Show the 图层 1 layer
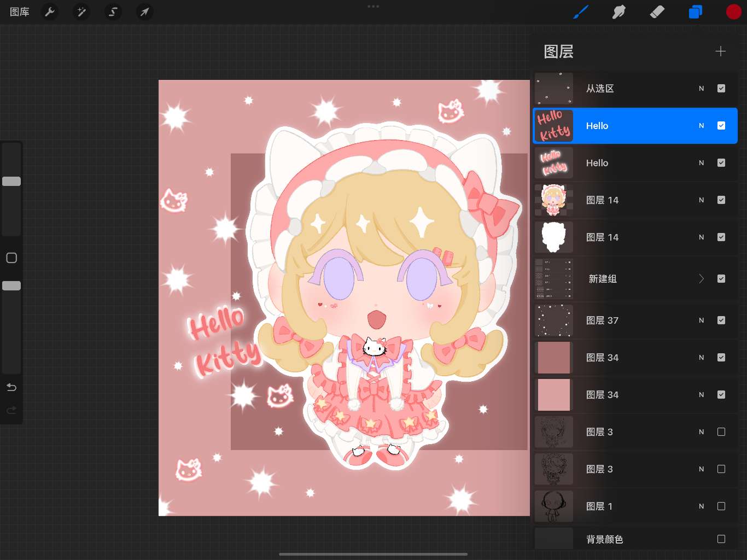Screen dimensions: 747x560 tap(721, 506)
